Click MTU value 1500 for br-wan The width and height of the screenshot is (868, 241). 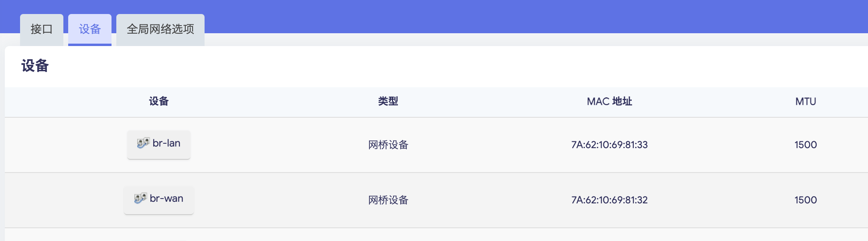805,200
